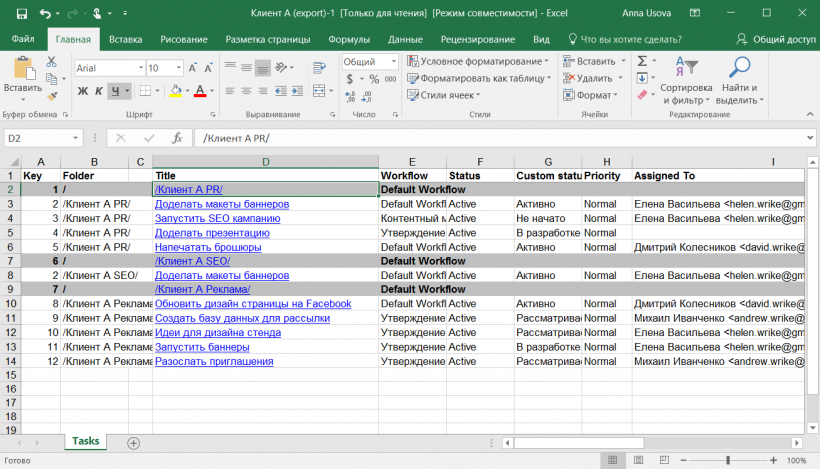This screenshot has width=820, height=469.
Task: Switch to the Рецензирование tab
Action: [477, 39]
